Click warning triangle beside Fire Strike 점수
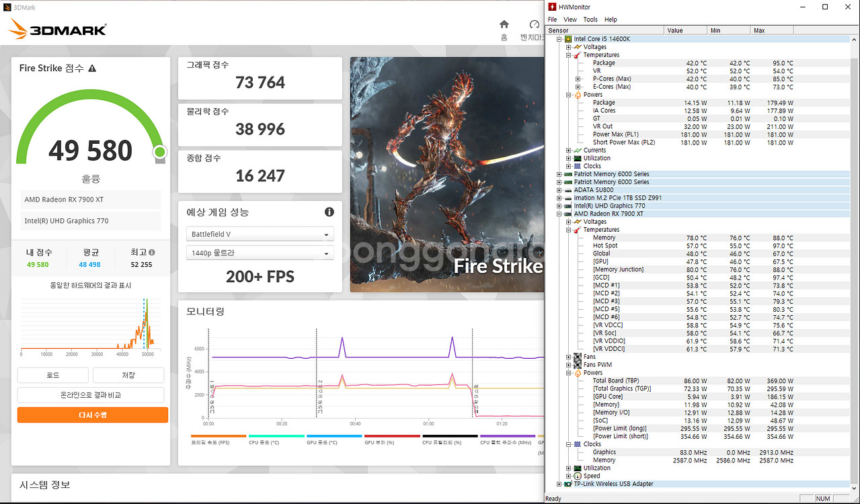This screenshot has height=504, width=860. click(92, 69)
